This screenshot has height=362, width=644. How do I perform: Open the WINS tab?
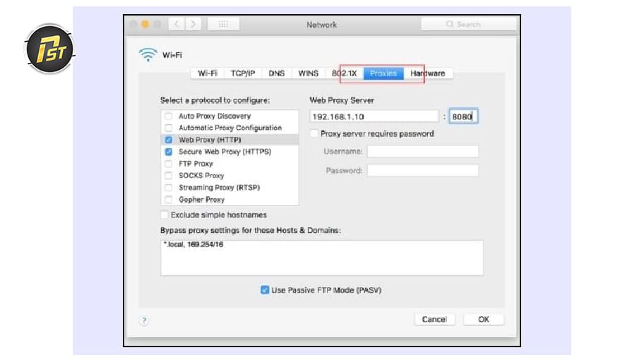(308, 73)
